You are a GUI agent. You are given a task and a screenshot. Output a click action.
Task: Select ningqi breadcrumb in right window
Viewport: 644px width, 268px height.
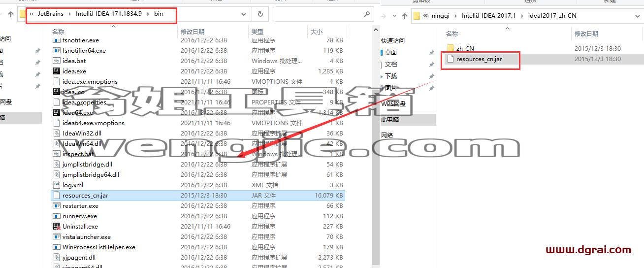(441, 16)
